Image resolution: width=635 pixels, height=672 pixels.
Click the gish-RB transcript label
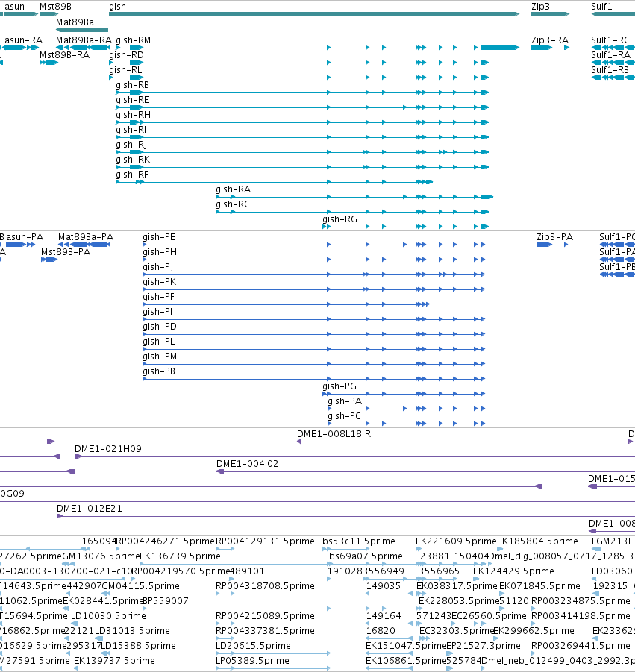click(x=133, y=85)
